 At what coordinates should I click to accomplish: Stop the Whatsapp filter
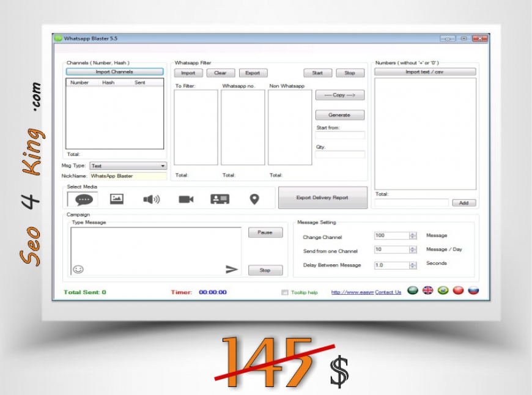click(350, 73)
